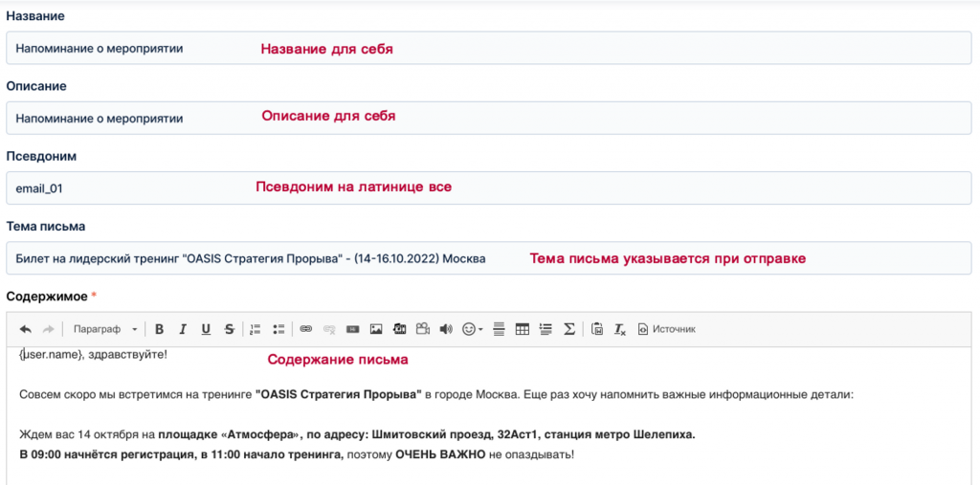Insert a bulleted list
980x485 pixels.
[278, 329]
